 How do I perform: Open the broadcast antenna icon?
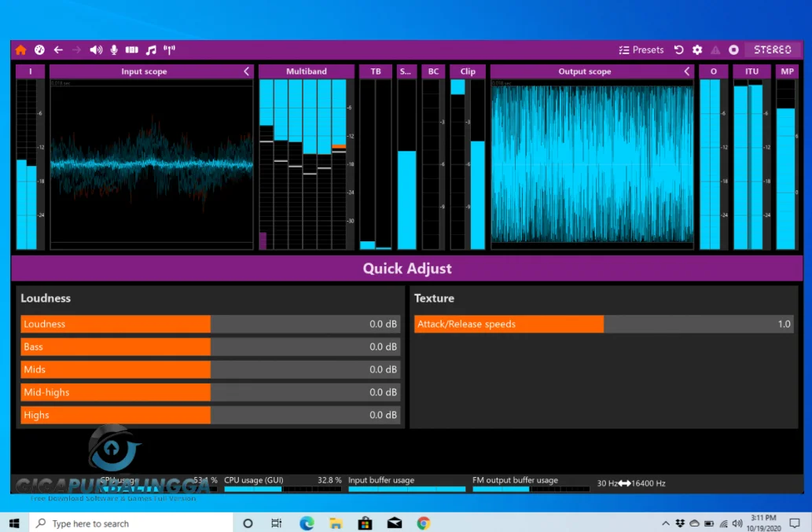coord(169,50)
